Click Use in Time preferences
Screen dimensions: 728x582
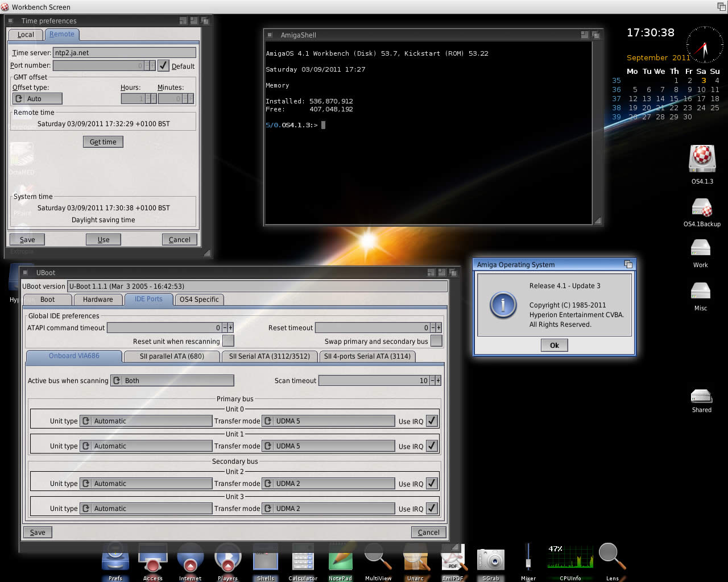104,240
